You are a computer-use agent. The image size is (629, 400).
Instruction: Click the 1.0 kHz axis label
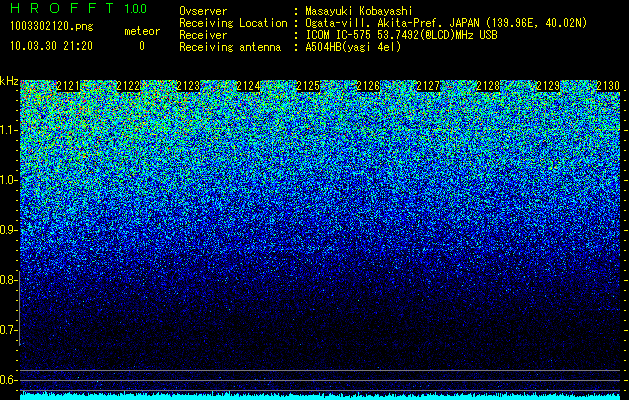8,180
